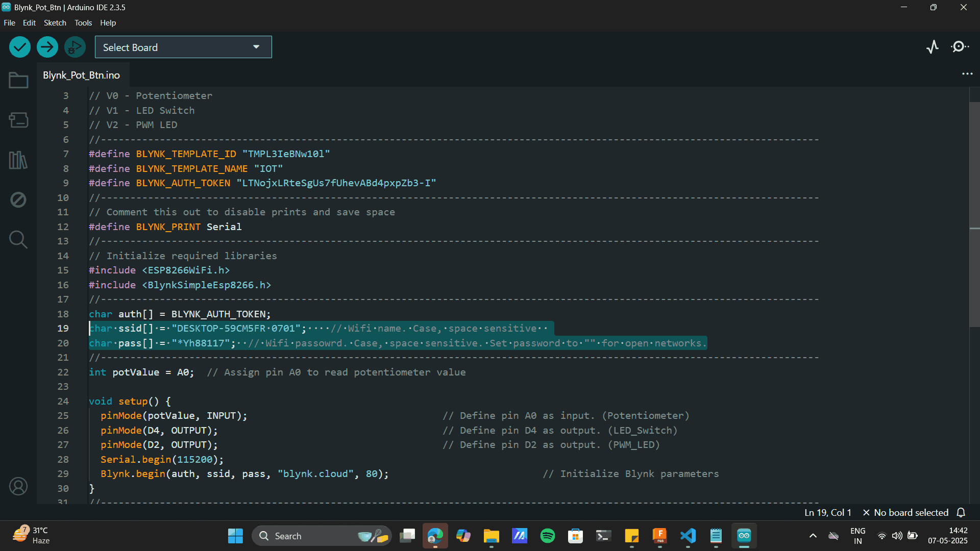Start Debugging with the debug play icon
The image size is (980, 551).
pyautogui.click(x=75, y=47)
